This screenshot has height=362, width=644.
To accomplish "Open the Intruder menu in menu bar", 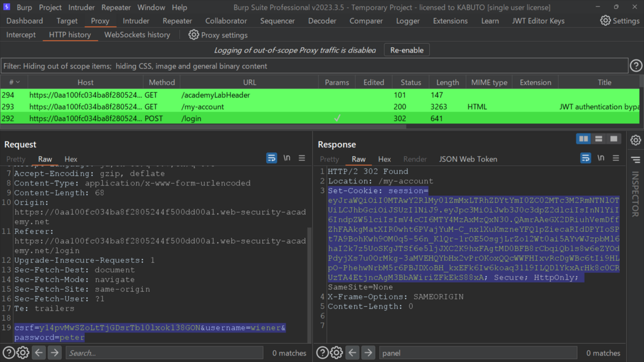I will [x=82, y=8].
